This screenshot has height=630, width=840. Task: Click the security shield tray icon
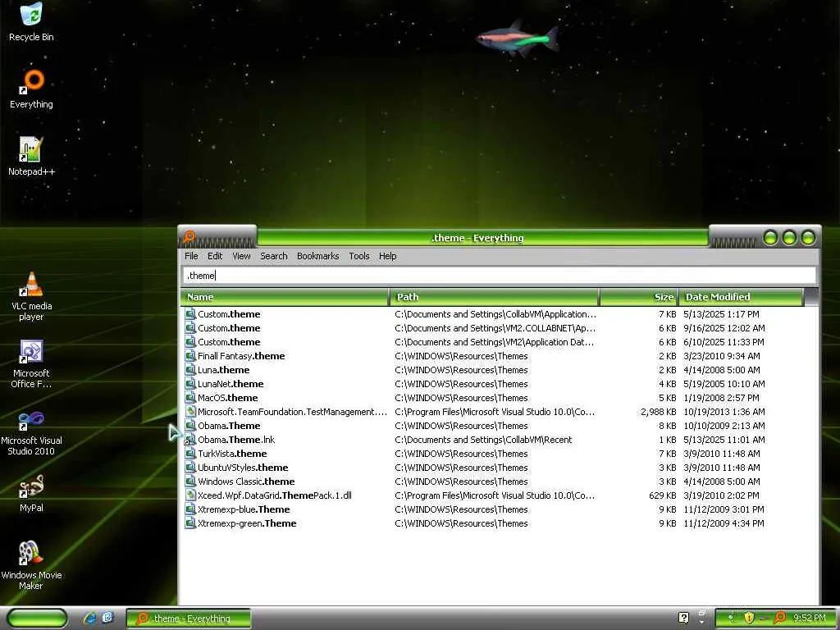coord(749,618)
